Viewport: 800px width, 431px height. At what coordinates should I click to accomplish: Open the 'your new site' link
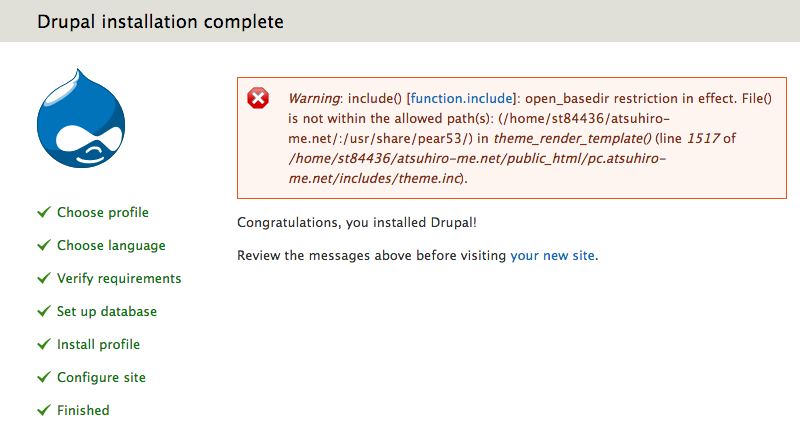[553, 256]
